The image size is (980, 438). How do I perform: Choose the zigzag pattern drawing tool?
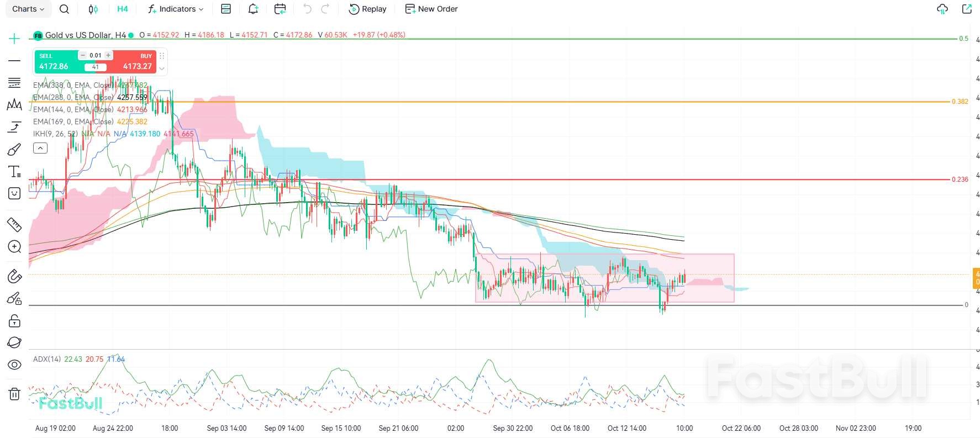[x=14, y=105]
